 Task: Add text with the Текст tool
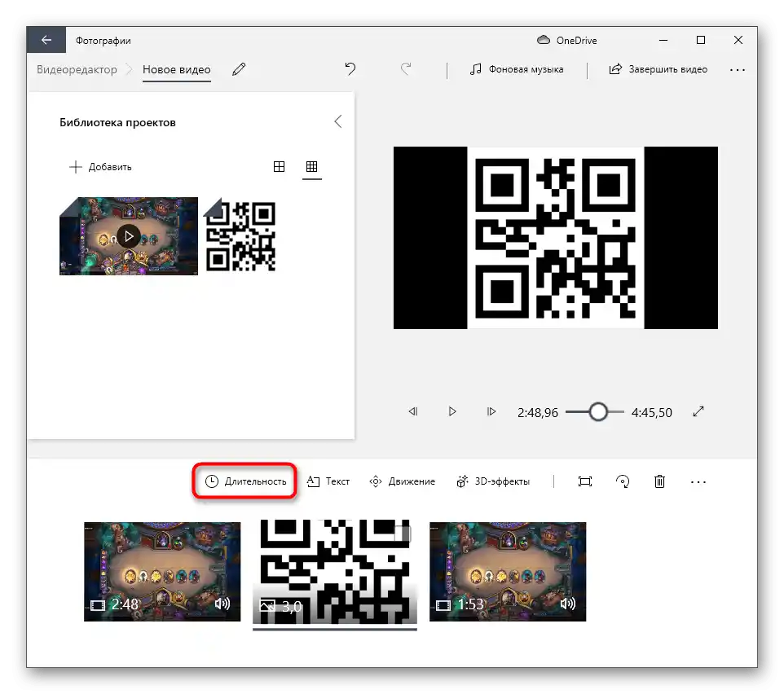[x=328, y=481]
